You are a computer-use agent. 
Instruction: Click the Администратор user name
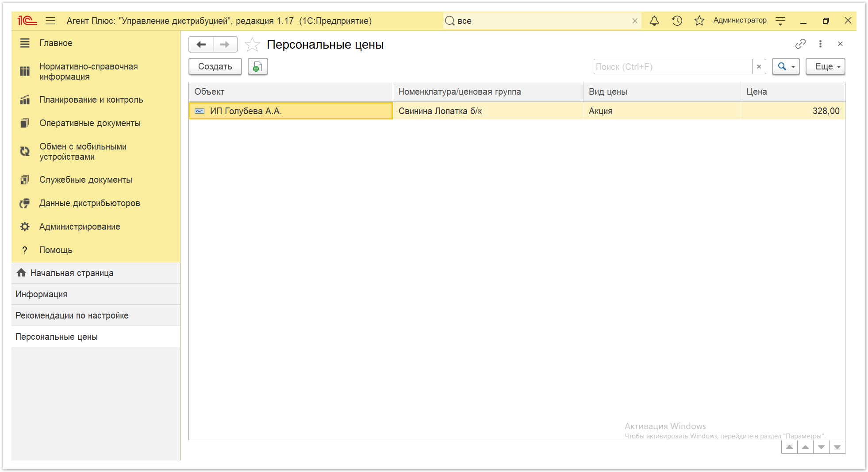click(740, 20)
